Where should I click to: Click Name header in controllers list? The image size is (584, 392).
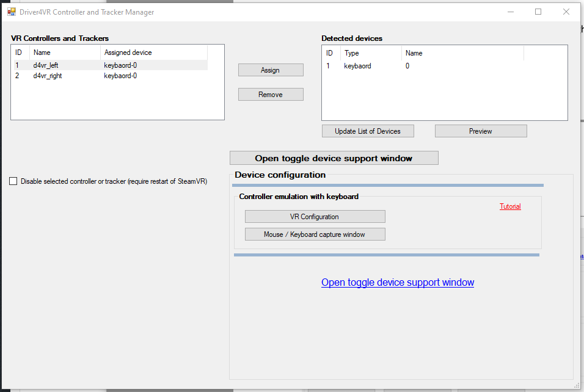tap(42, 53)
